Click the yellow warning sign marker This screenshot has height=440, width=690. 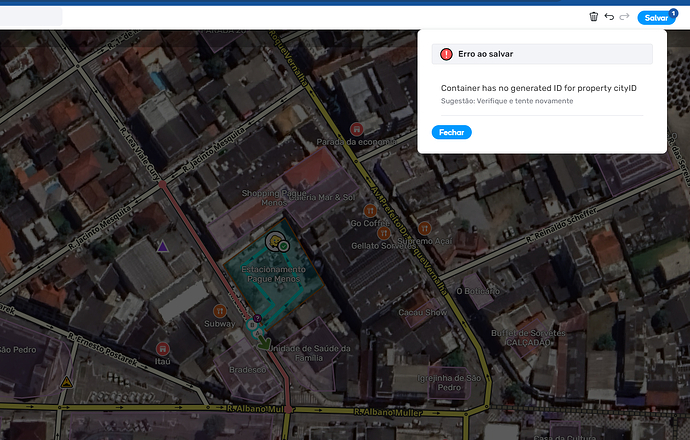coord(67,382)
